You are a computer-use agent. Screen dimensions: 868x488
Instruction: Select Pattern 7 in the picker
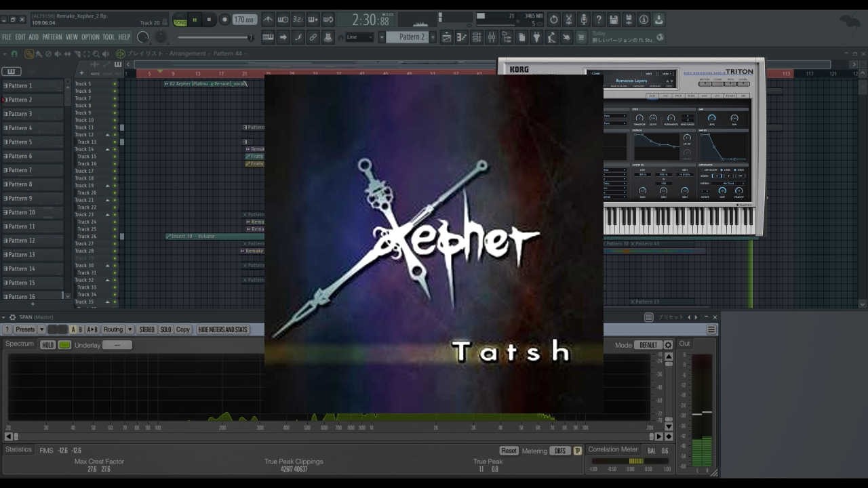[34, 170]
